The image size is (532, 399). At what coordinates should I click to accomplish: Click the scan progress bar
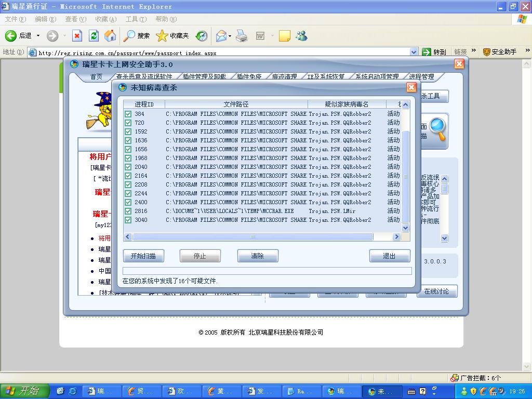pos(268,271)
